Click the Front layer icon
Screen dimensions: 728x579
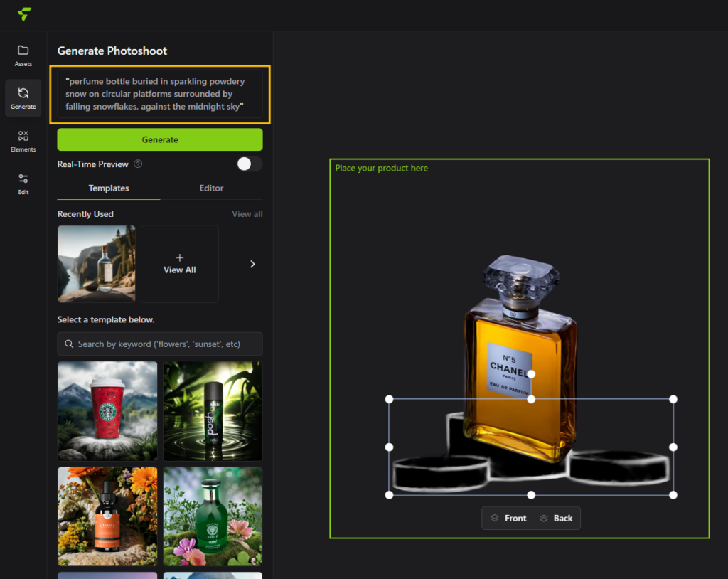[495, 518]
